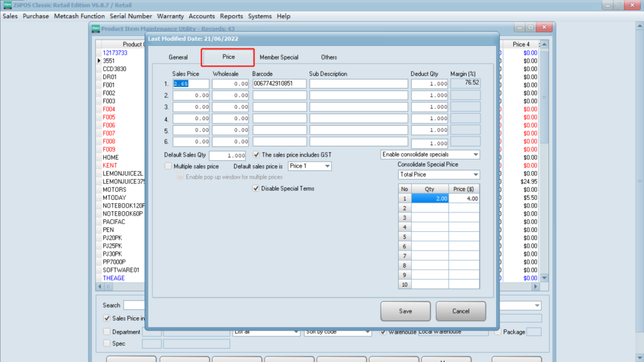644x362 pixels.
Task: Open the Metcash Function menu
Action: click(x=79, y=16)
